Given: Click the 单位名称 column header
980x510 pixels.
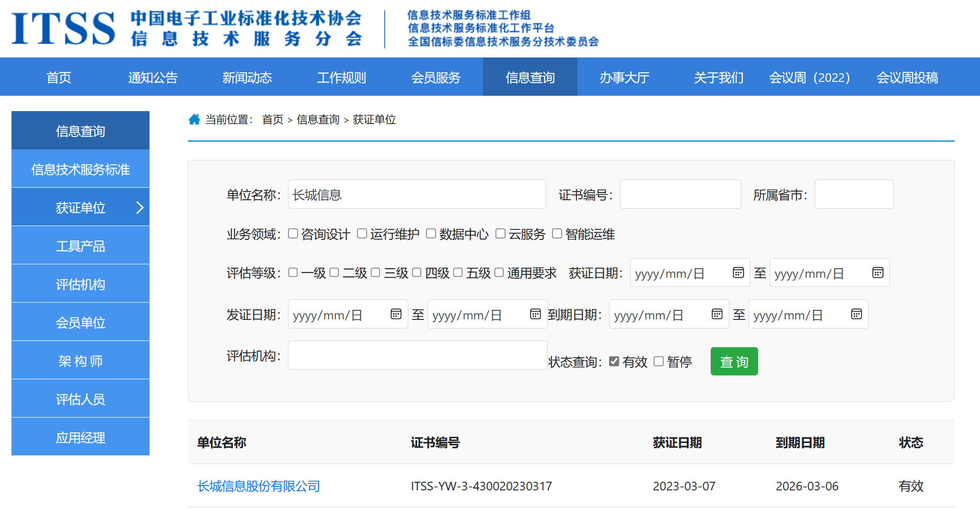Looking at the screenshot, I should coord(222,442).
